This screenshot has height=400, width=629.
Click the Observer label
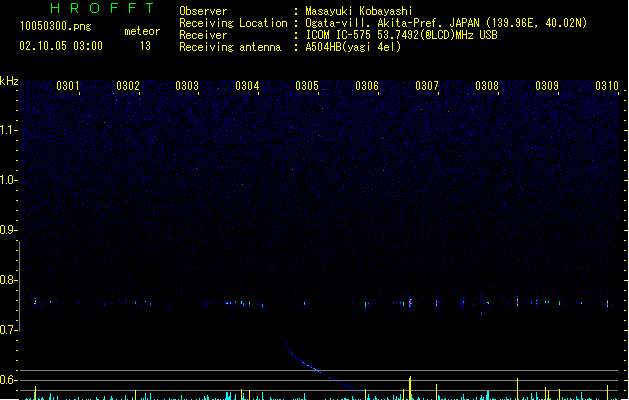pyautogui.click(x=203, y=11)
